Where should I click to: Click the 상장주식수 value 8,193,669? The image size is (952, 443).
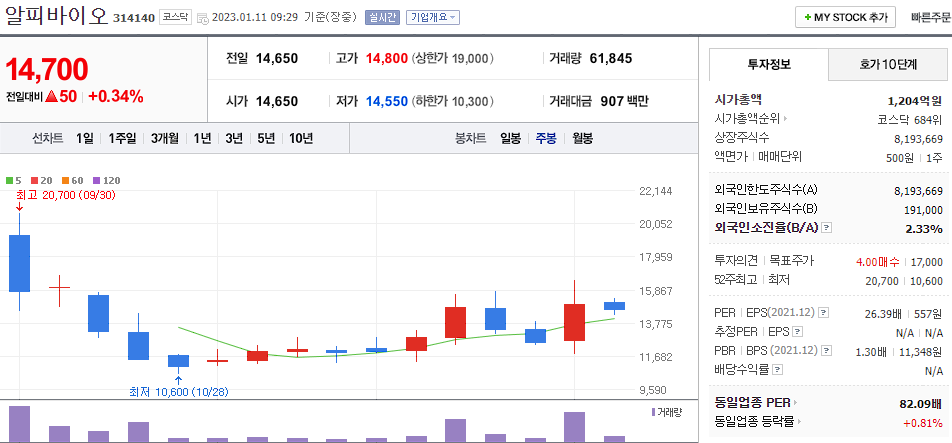919,139
